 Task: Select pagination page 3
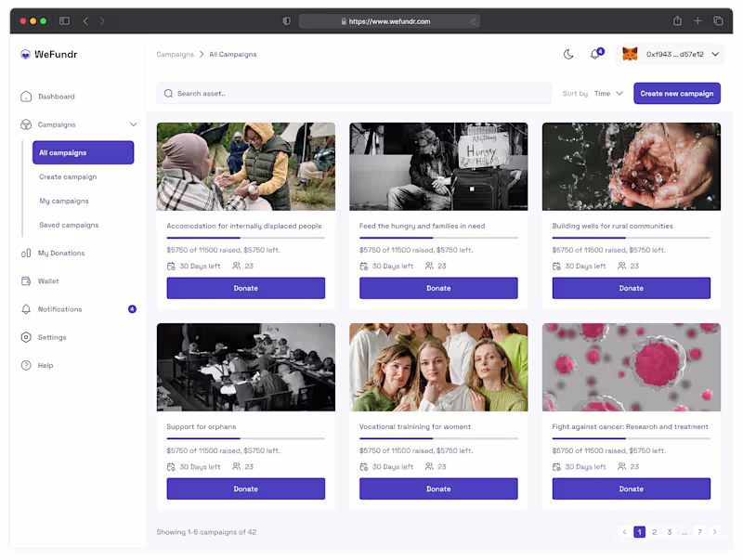[670, 532]
